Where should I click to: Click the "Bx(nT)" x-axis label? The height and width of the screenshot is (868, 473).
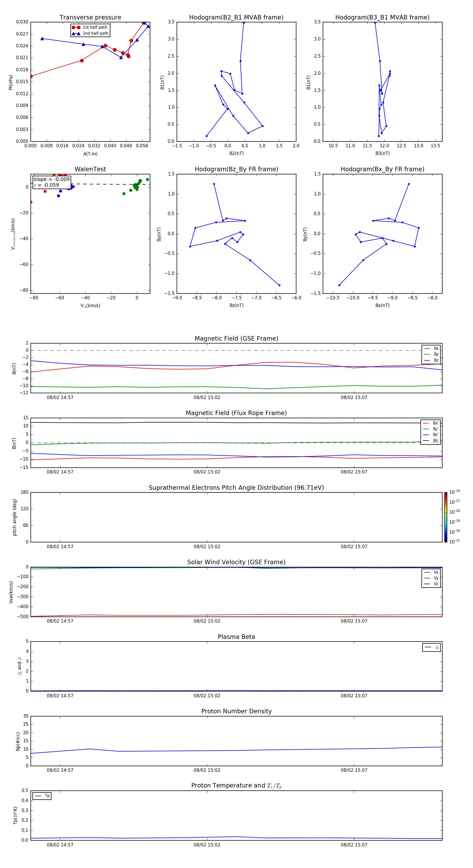tap(382, 305)
